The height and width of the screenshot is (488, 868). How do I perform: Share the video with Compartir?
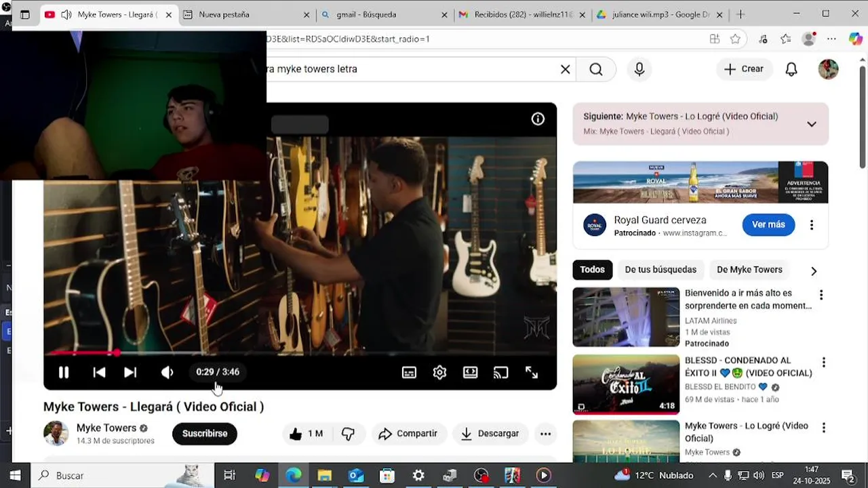click(x=408, y=434)
